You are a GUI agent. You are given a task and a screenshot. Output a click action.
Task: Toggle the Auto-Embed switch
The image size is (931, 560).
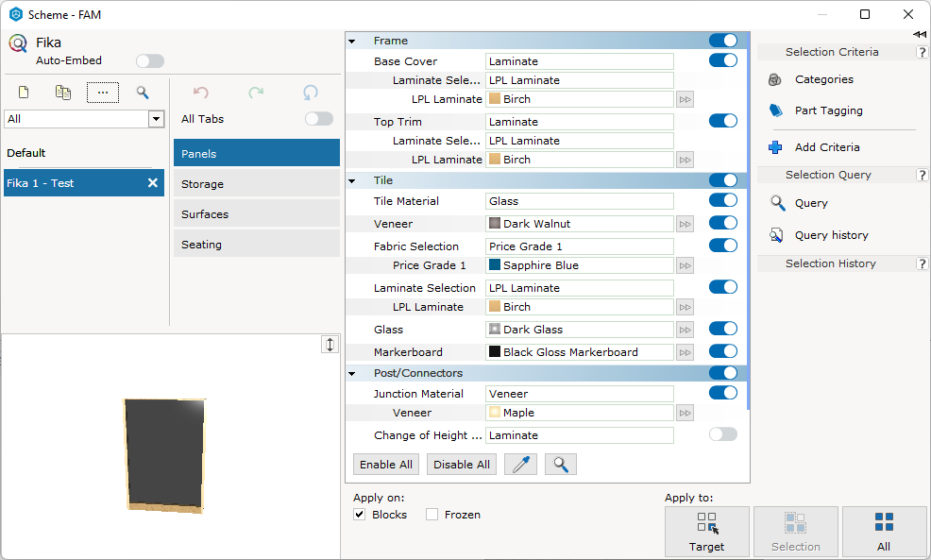coord(149,60)
